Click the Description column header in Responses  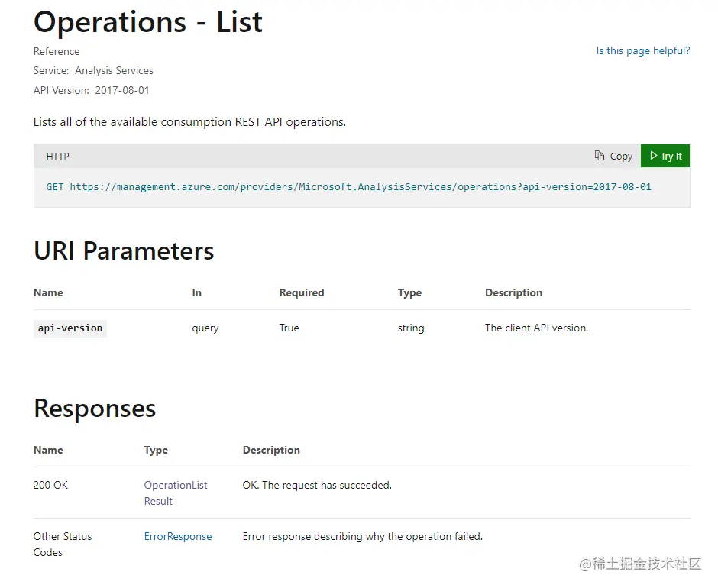point(271,450)
